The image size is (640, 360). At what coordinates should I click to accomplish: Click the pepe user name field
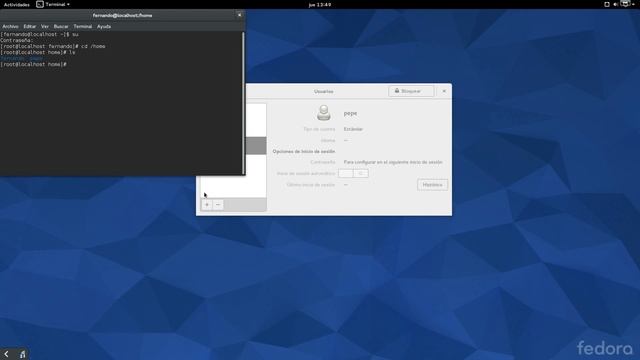[351, 113]
